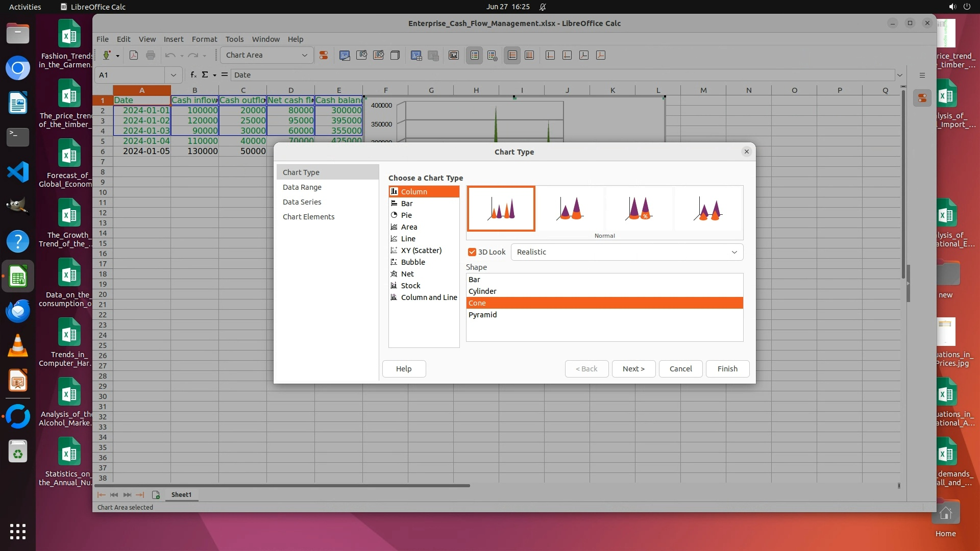Screen dimensions: 980x551
Task: Click the Export as PDF toolbar icon
Action: tap(134, 55)
